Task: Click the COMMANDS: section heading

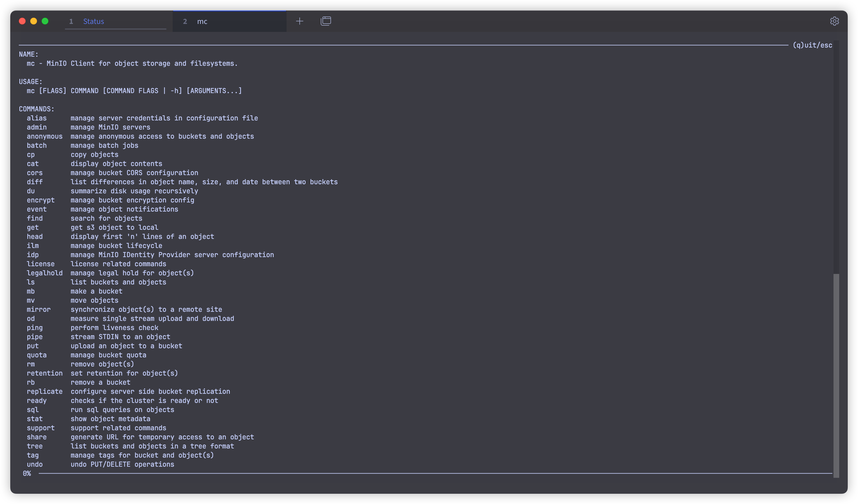Action: point(36,109)
